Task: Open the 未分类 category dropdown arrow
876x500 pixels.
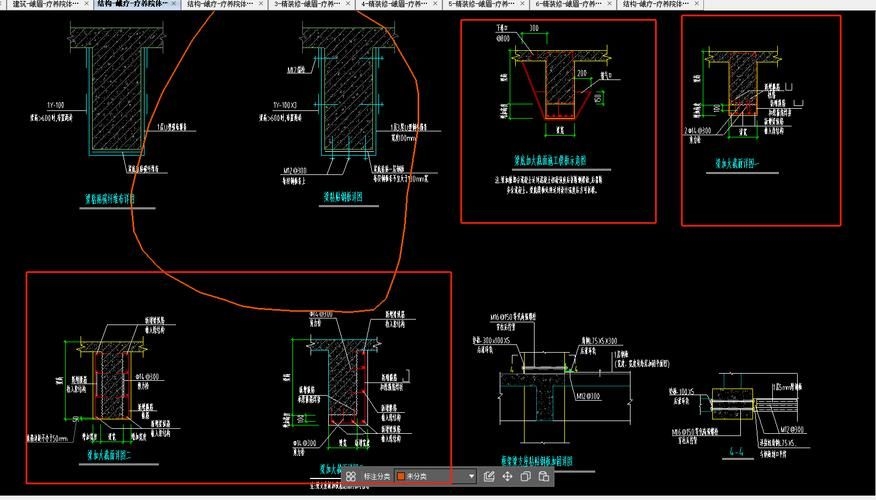Action: tap(468, 477)
